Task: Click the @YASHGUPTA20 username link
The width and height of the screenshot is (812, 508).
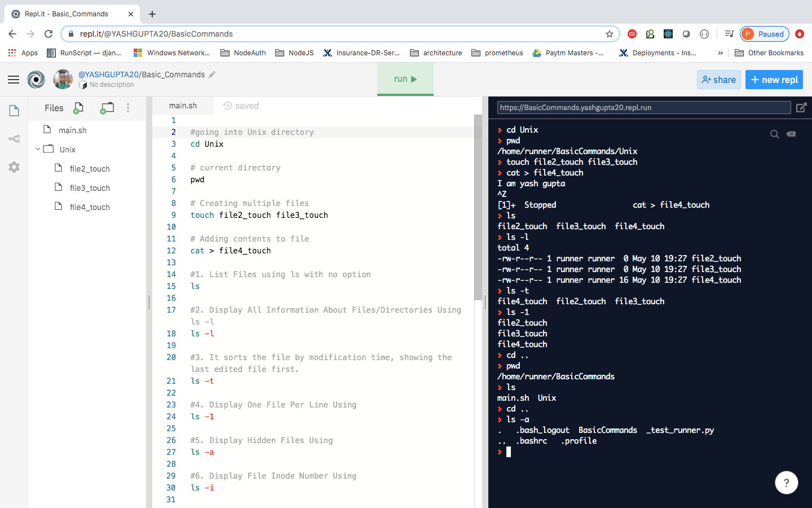Action: point(108,75)
